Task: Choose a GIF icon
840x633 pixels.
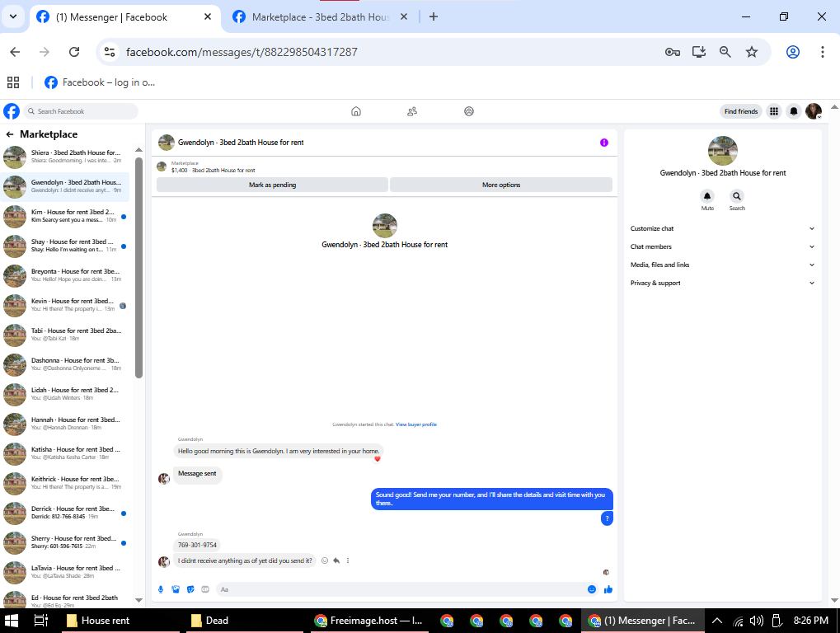Action: (205, 589)
